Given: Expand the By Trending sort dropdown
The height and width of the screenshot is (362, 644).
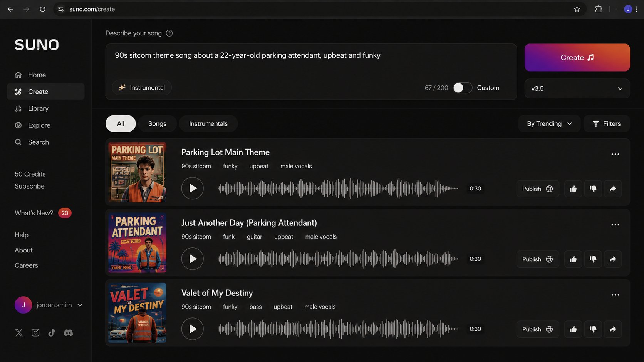Looking at the screenshot, I should point(549,123).
